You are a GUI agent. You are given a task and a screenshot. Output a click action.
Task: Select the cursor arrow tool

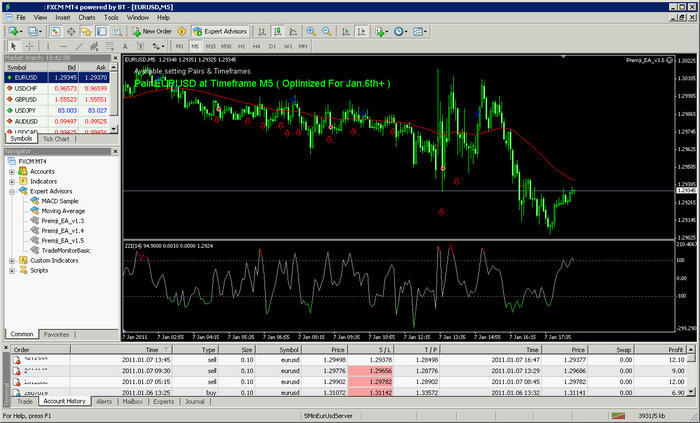(13, 46)
